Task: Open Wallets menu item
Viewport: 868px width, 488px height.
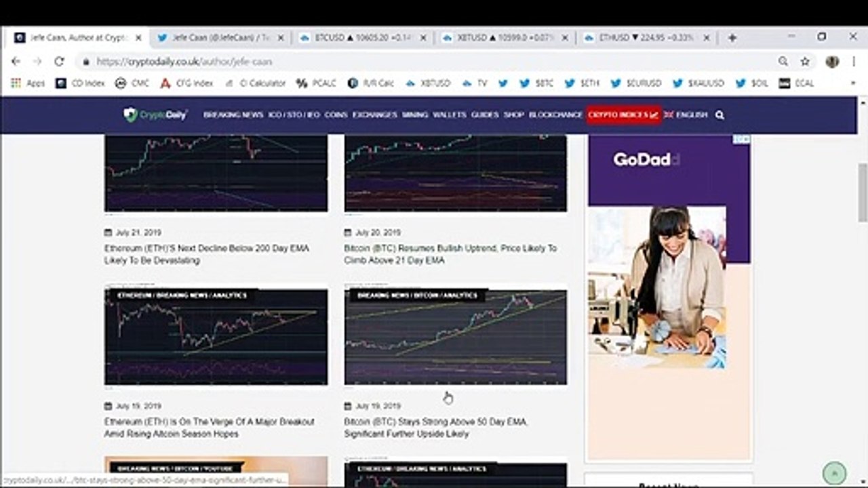Action: click(450, 115)
